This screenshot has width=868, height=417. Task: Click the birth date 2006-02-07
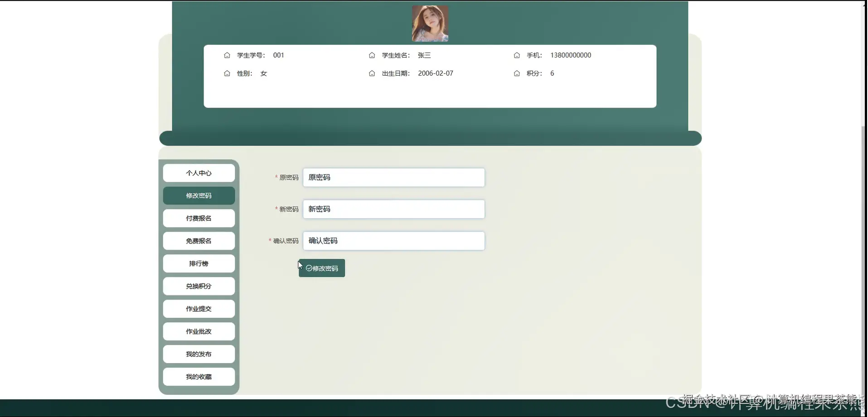tap(436, 73)
